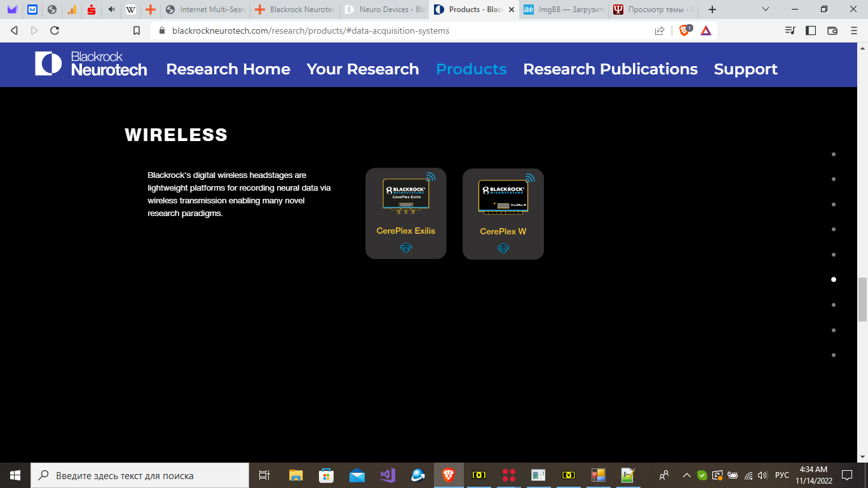Click the page vertical scrollbar thumb

(862, 299)
